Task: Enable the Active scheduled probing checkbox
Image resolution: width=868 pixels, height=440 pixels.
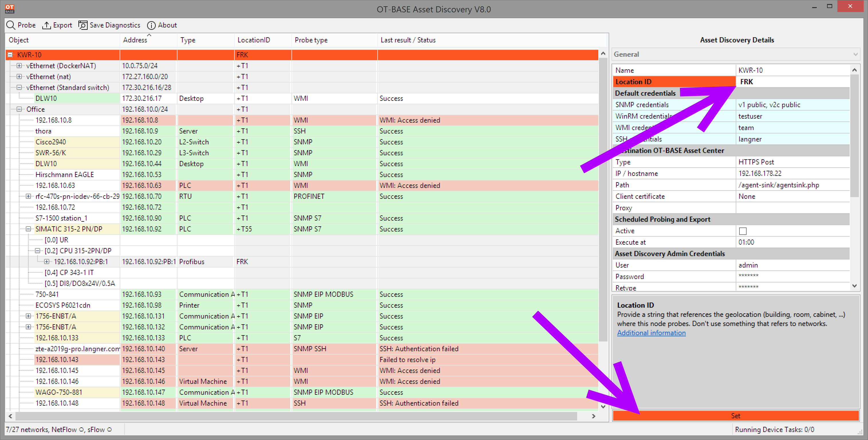Action: (x=743, y=231)
